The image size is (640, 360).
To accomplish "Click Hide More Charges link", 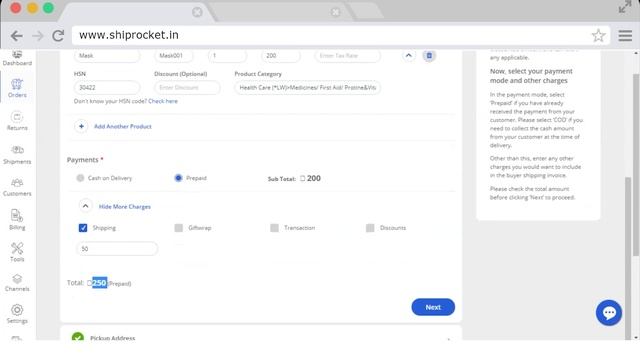I will (124, 207).
